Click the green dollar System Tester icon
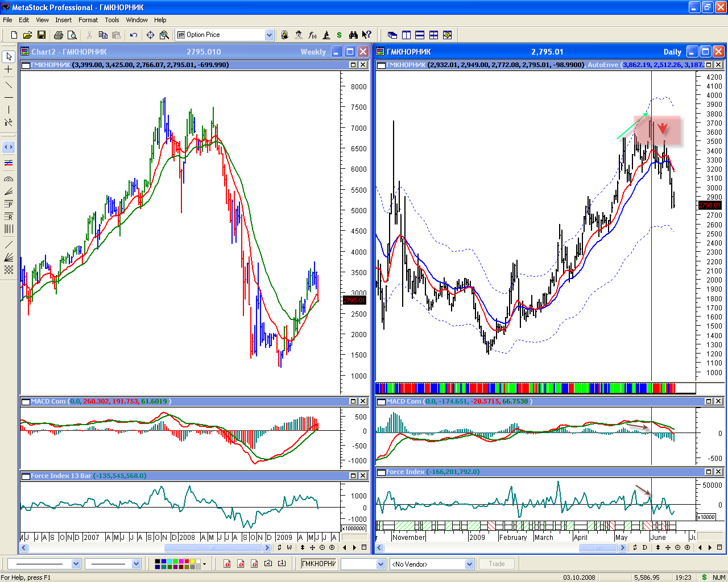Image resolution: width=728 pixels, height=582 pixels. click(x=340, y=35)
